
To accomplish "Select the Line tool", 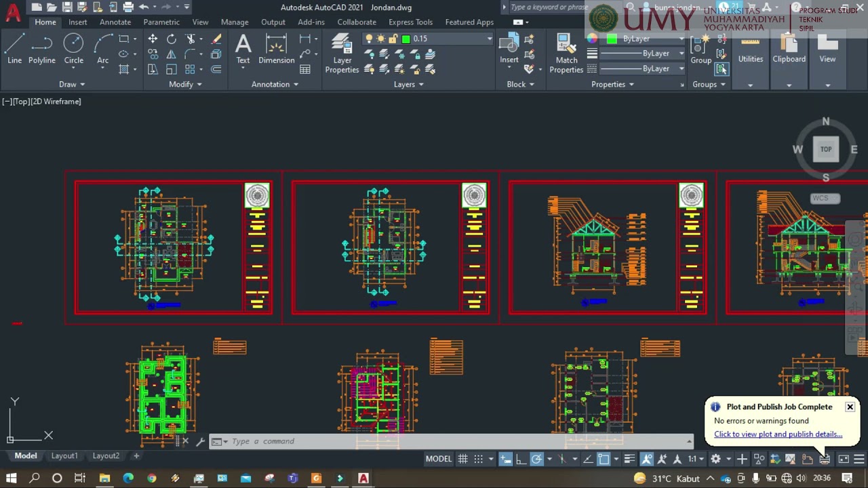I will 14,49.
